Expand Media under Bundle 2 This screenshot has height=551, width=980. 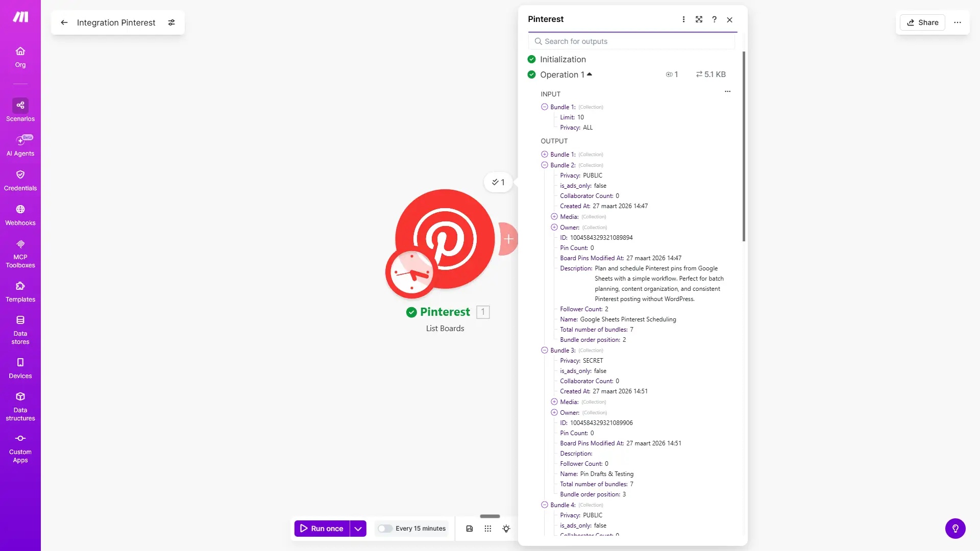point(554,217)
